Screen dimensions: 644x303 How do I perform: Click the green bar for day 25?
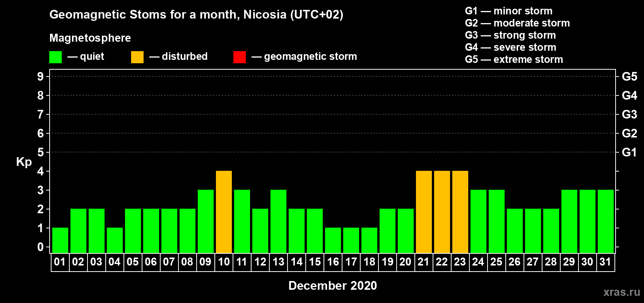(x=497, y=221)
